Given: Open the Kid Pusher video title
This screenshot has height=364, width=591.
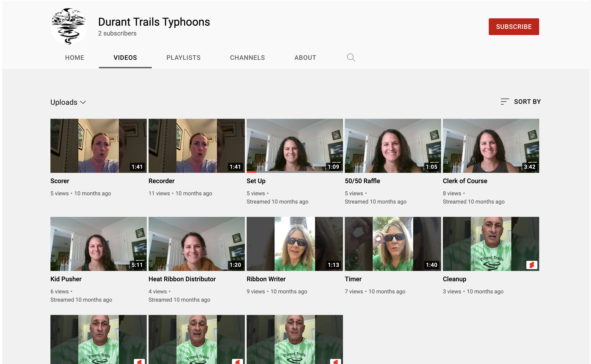Looking at the screenshot, I should pos(66,279).
